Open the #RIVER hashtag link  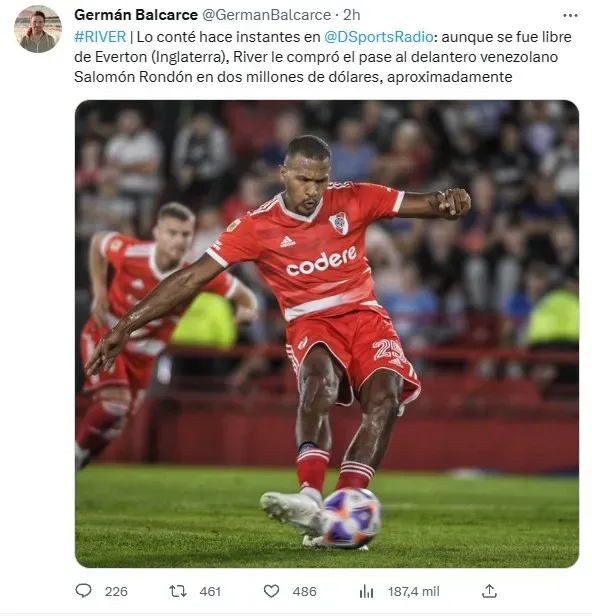tap(100, 37)
